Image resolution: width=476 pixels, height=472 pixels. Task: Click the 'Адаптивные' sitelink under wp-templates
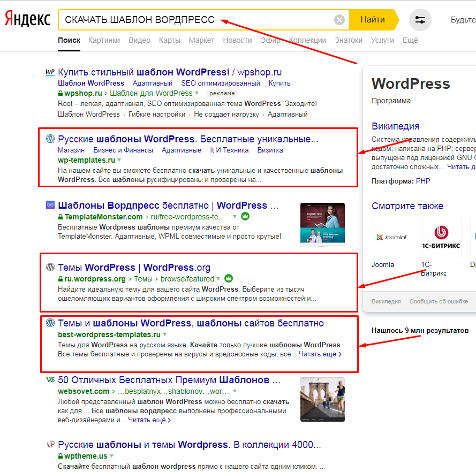pyautogui.click(x=181, y=150)
